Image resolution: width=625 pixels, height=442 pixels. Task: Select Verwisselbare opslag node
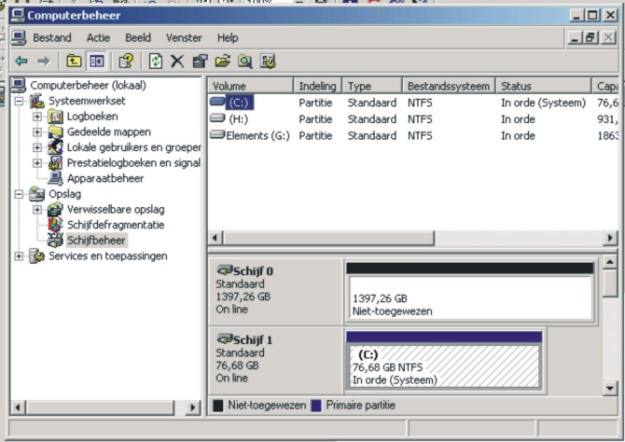click(116, 210)
